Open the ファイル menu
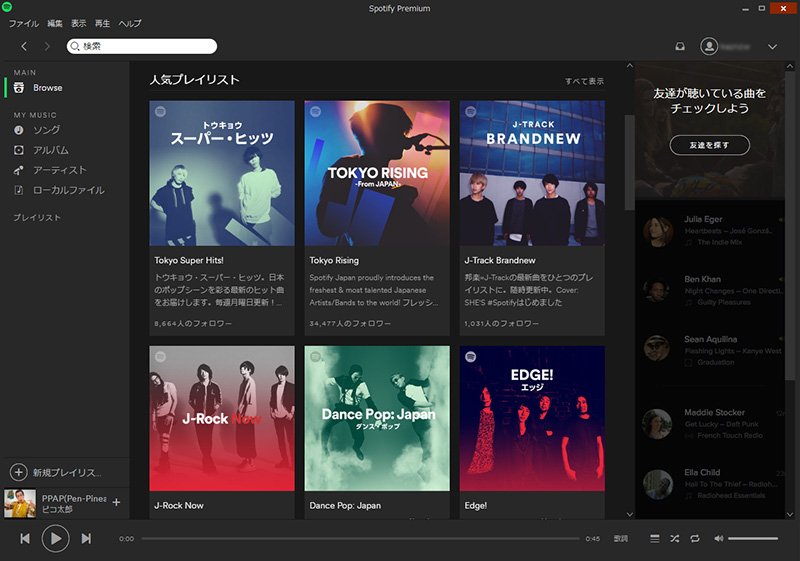This screenshot has width=800, height=561. [23, 23]
